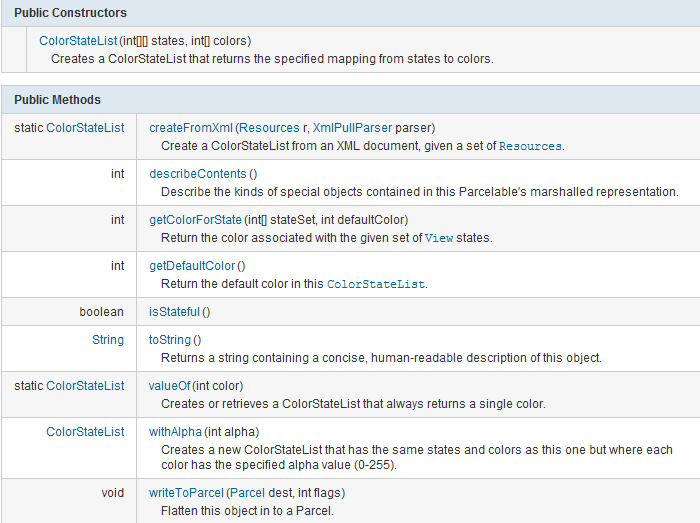Open the valueOf method link

172,385
